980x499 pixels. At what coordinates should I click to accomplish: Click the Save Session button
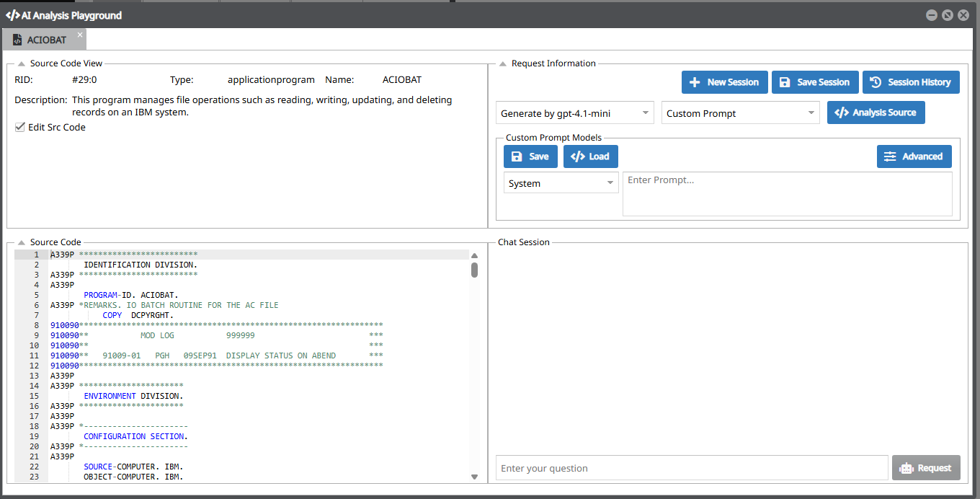click(815, 82)
